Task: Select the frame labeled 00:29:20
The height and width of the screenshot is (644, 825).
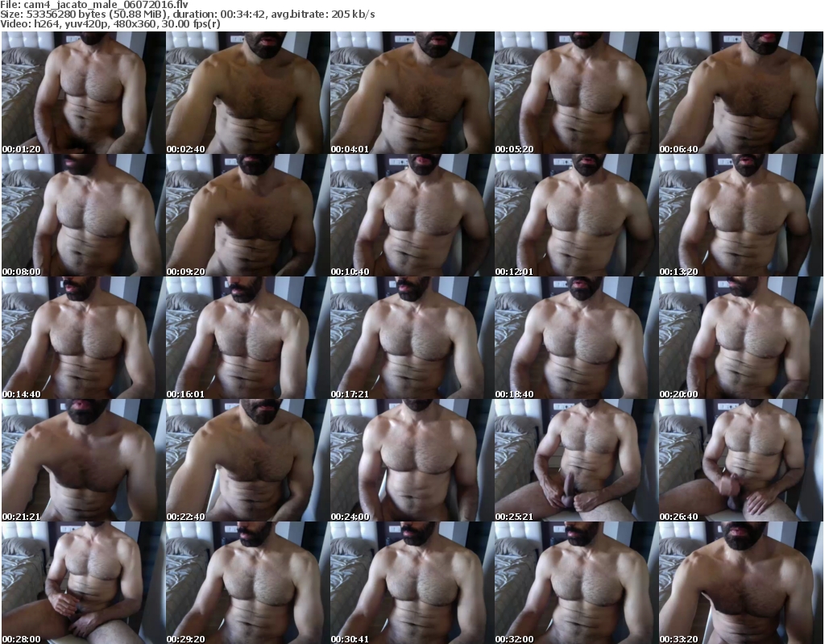Action: click(247, 583)
